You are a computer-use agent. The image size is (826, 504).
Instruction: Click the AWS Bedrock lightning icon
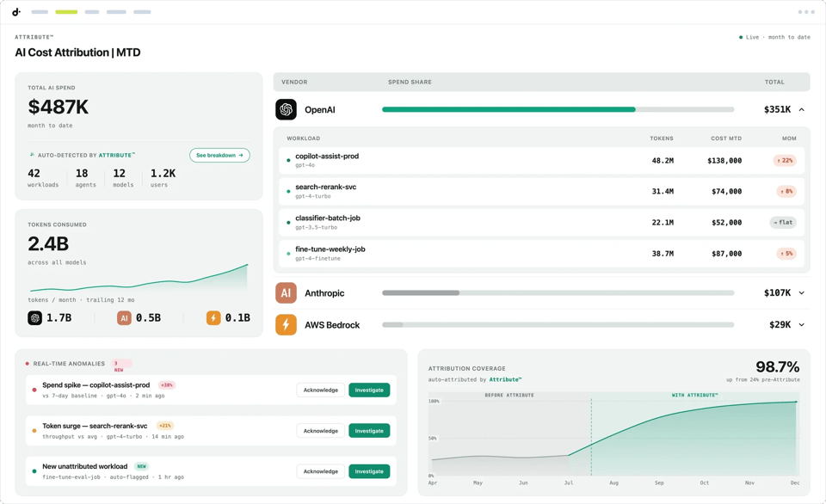[286, 325]
